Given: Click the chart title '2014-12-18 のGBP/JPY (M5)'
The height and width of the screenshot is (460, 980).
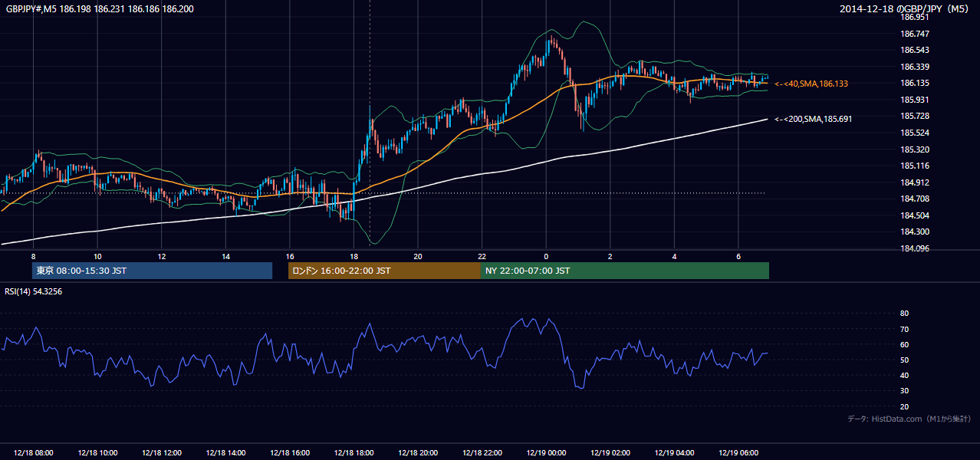Looking at the screenshot, I should pyautogui.click(x=905, y=9).
